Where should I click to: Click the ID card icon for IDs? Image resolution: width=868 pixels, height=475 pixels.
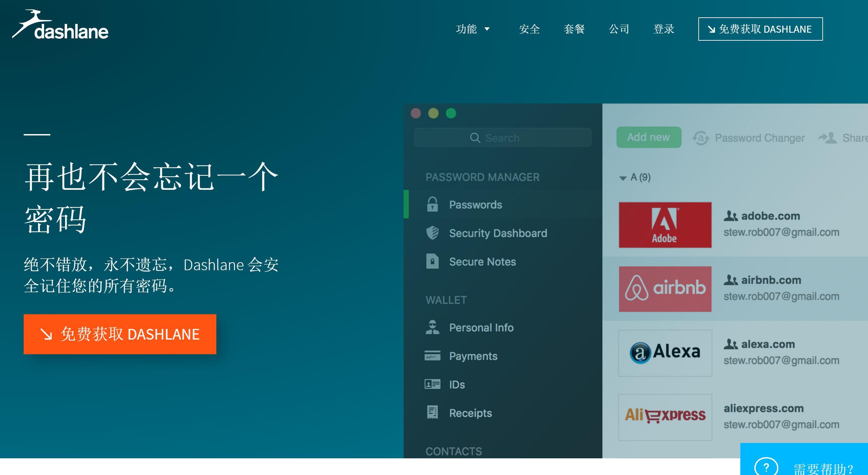[x=432, y=384]
